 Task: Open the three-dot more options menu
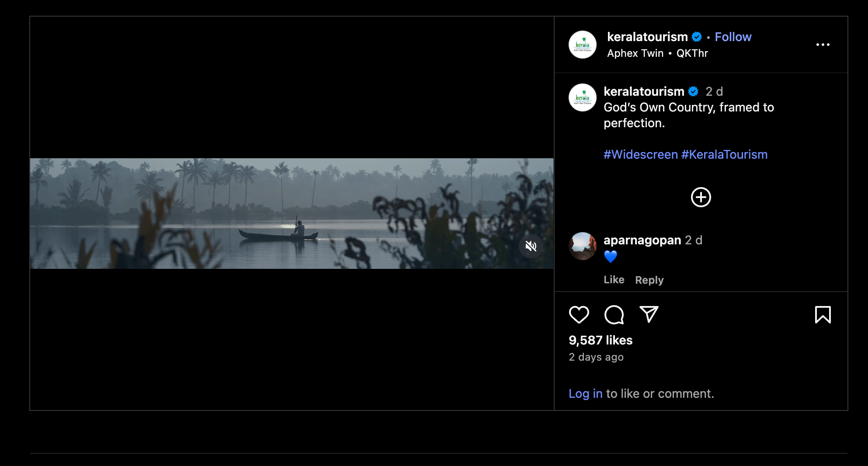click(823, 45)
